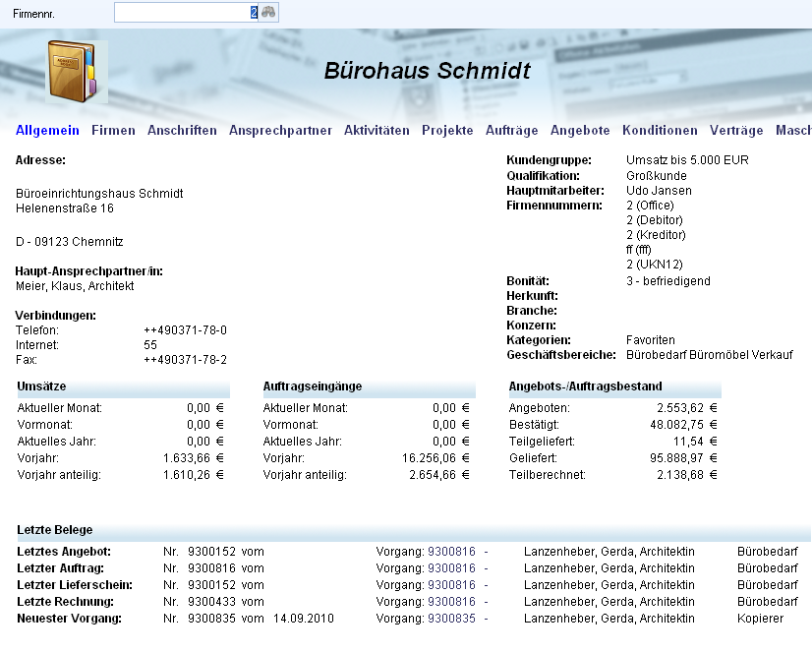Open Vorgang link in Letzter Auftrag row
Image resolution: width=812 pixels, height=653 pixels.
tap(451, 568)
